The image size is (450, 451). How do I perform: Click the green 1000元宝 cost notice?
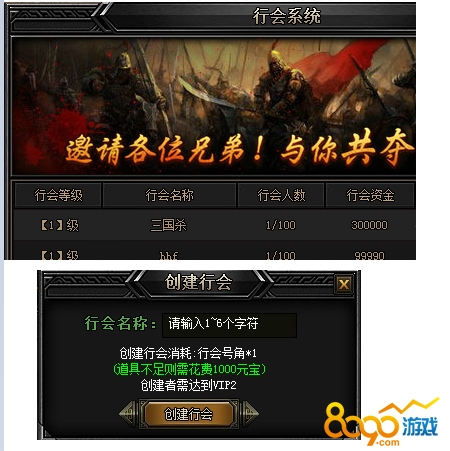pos(189,369)
